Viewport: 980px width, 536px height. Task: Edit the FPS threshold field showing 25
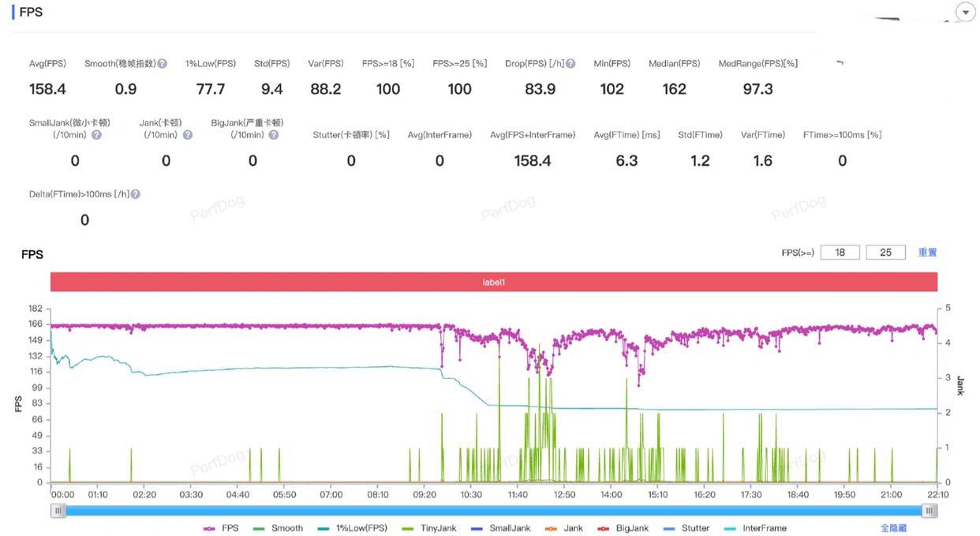(x=885, y=253)
